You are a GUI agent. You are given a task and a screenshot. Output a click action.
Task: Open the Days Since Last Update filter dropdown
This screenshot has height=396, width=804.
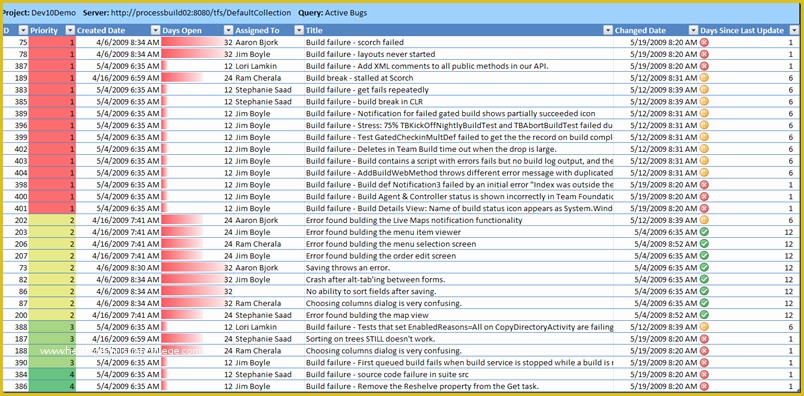793,31
